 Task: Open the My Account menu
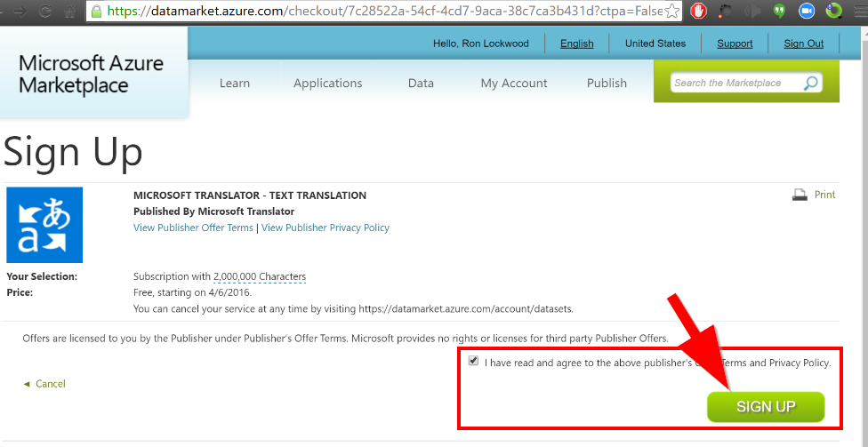pyautogui.click(x=514, y=84)
